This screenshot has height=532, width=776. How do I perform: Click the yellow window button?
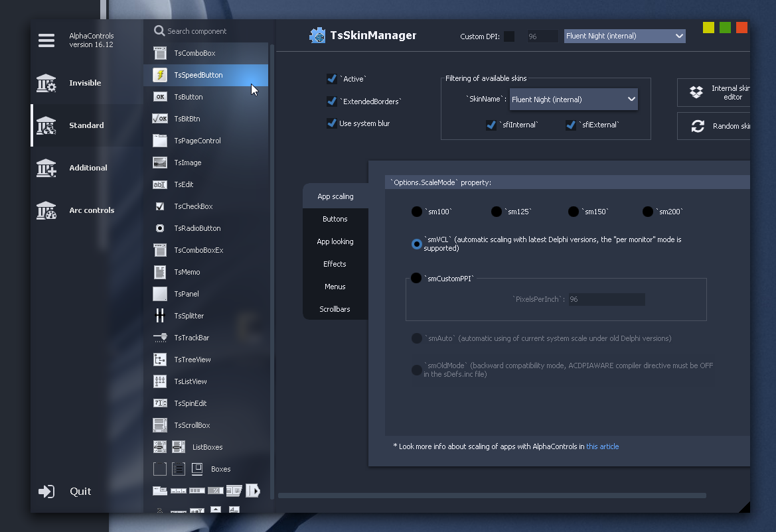click(708, 28)
